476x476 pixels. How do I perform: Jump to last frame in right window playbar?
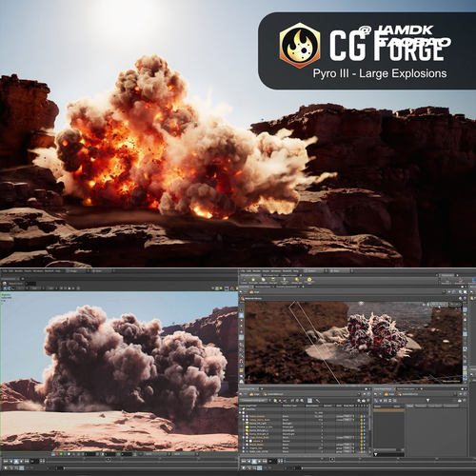pyautogui.click(x=265, y=462)
